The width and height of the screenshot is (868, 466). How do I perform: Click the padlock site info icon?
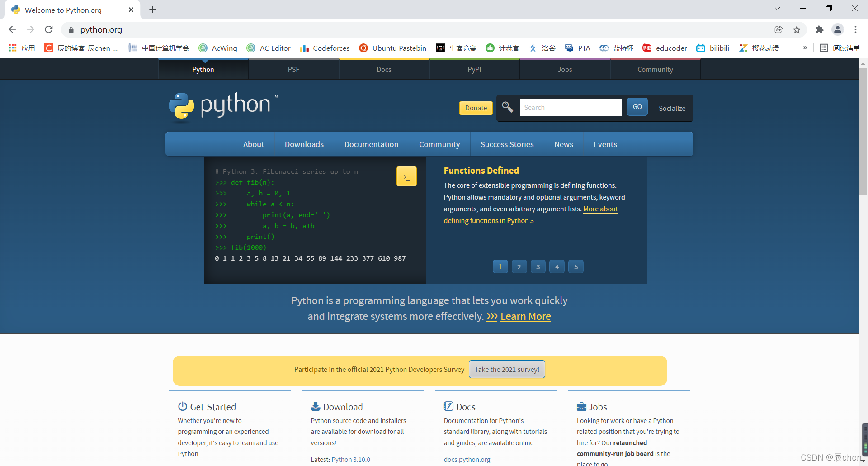tap(71, 30)
